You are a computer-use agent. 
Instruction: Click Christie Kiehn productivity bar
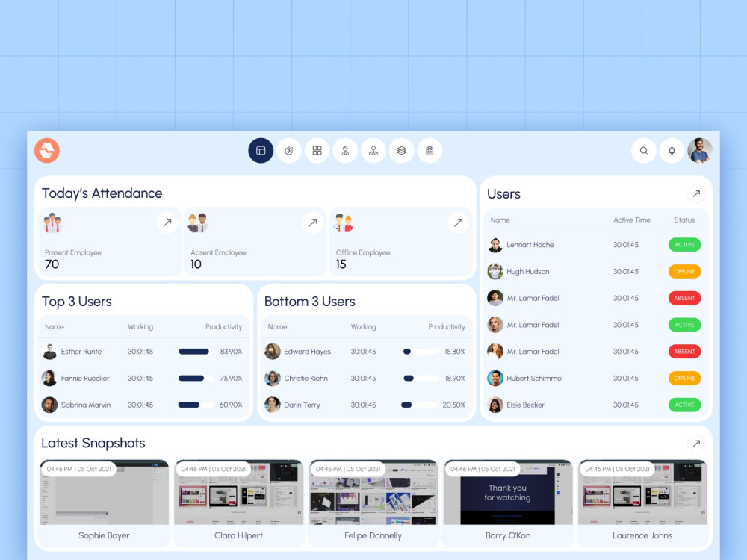pyautogui.click(x=421, y=378)
